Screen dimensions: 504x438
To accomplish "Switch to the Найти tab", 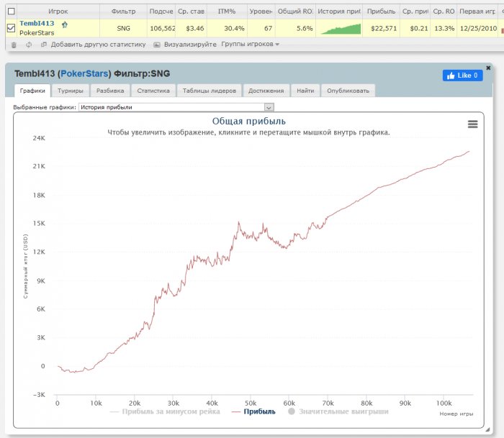I will coord(305,91).
